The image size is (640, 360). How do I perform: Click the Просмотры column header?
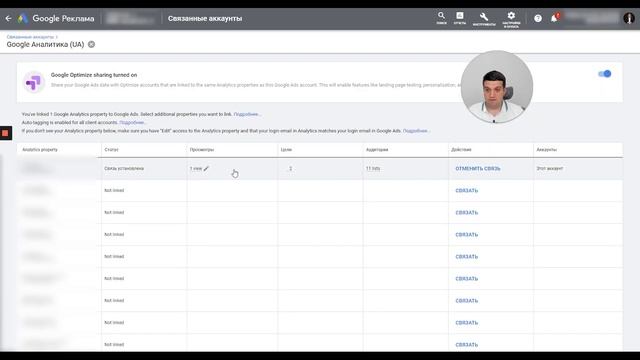pos(202,150)
